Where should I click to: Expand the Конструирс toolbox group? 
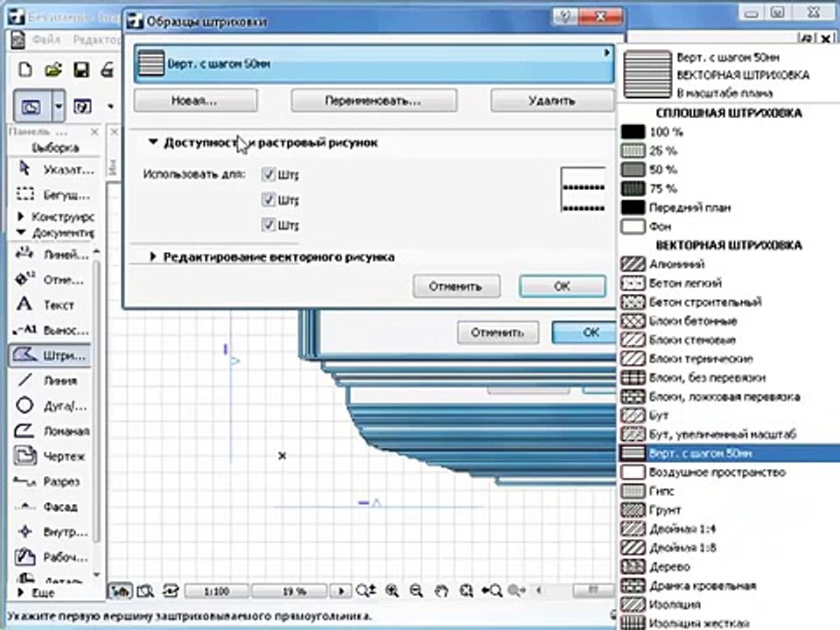(21, 216)
